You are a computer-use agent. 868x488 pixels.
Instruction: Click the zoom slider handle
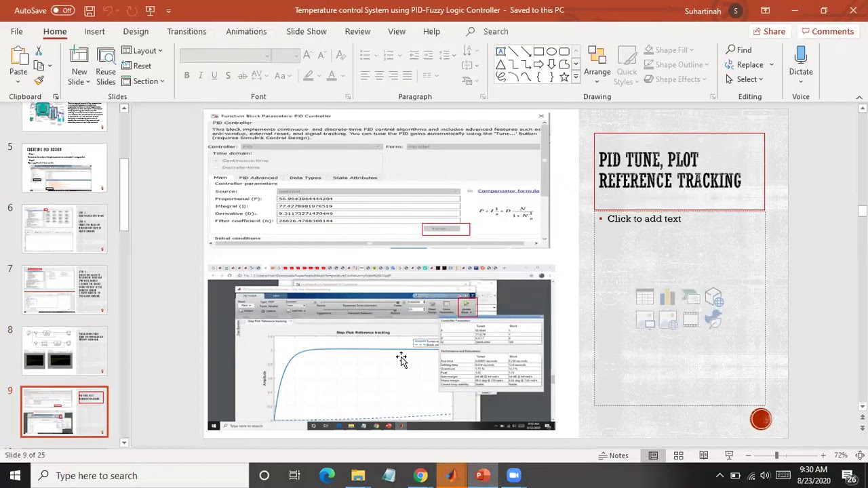click(776, 455)
